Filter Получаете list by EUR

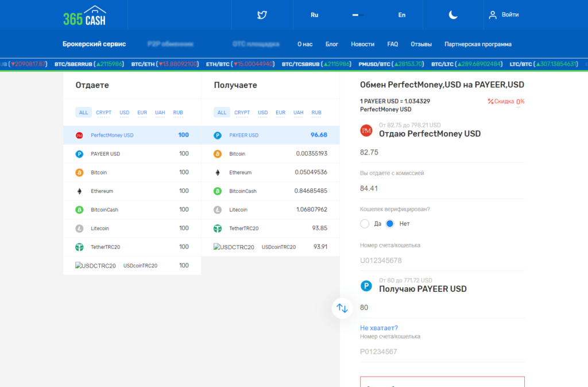[x=280, y=113]
